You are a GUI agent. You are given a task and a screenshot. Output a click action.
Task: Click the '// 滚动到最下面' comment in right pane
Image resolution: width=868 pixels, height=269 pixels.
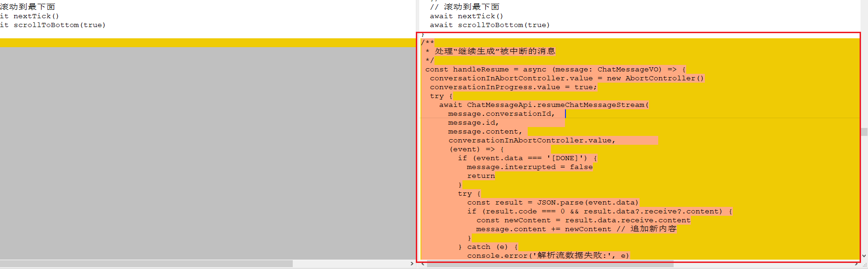tap(465, 7)
